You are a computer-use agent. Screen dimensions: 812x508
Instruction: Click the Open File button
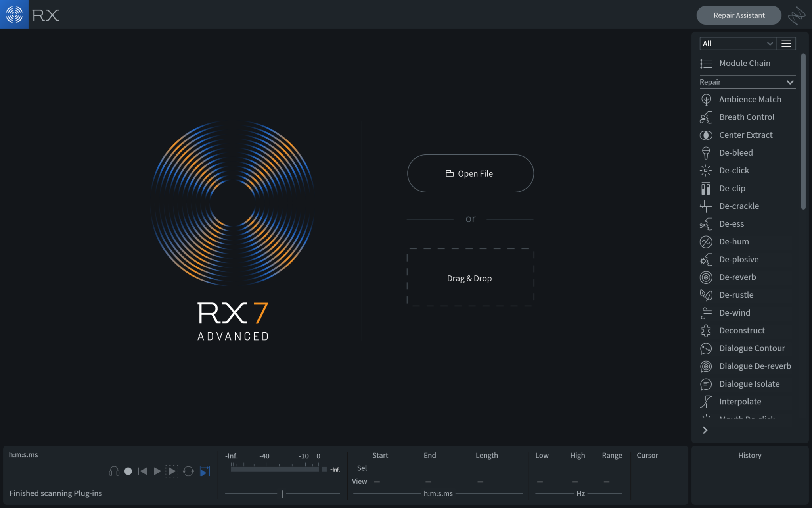point(470,173)
